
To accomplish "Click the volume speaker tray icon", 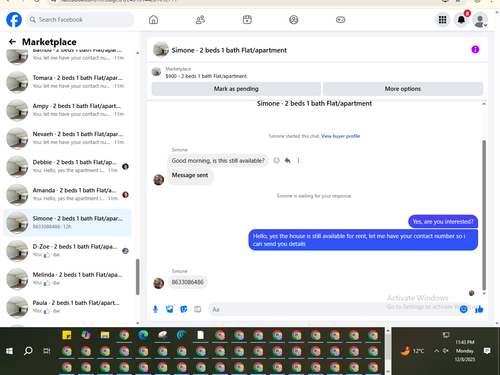I will [x=446, y=351].
